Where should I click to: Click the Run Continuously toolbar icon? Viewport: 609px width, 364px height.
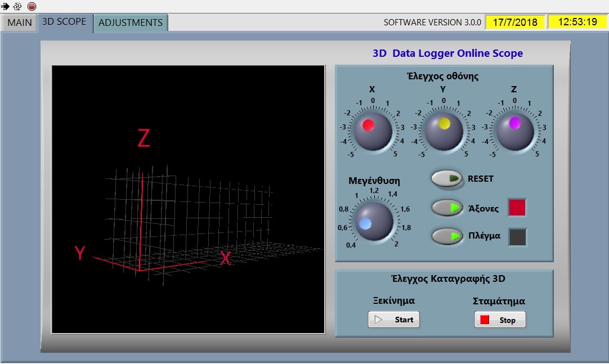(17, 6)
